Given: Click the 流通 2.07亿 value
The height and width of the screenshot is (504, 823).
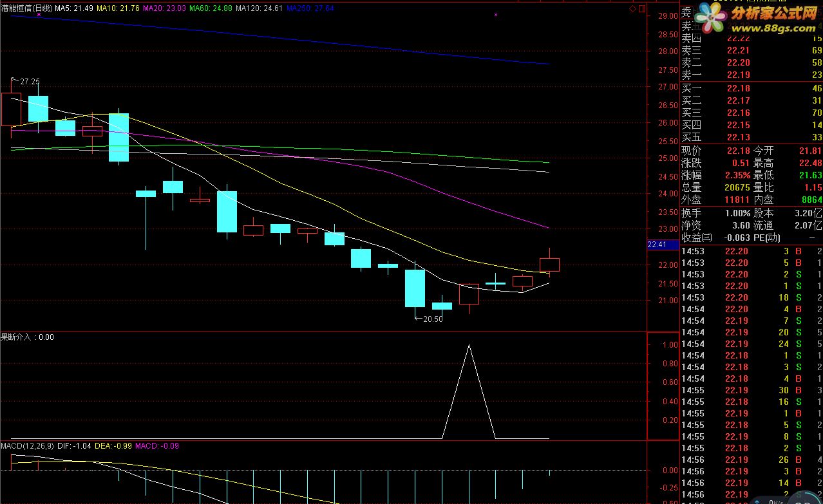Looking at the screenshot, I should pyautogui.click(x=809, y=225).
